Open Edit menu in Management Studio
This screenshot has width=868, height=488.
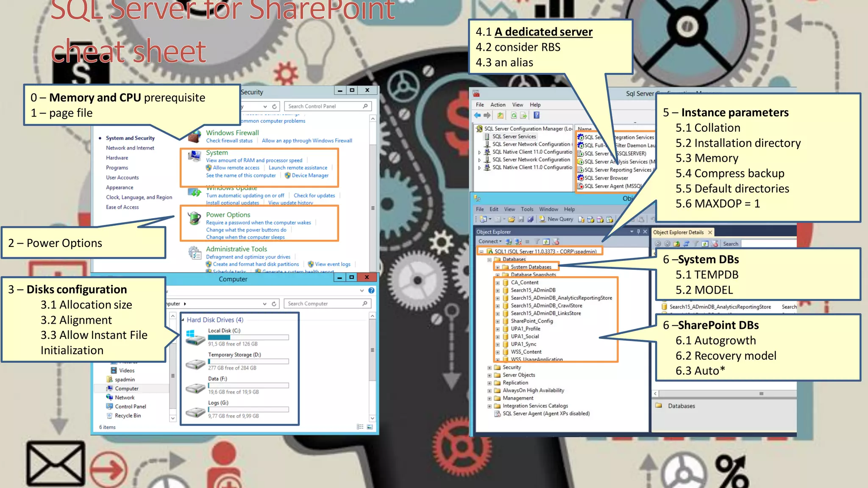click(x=494, y=209)
